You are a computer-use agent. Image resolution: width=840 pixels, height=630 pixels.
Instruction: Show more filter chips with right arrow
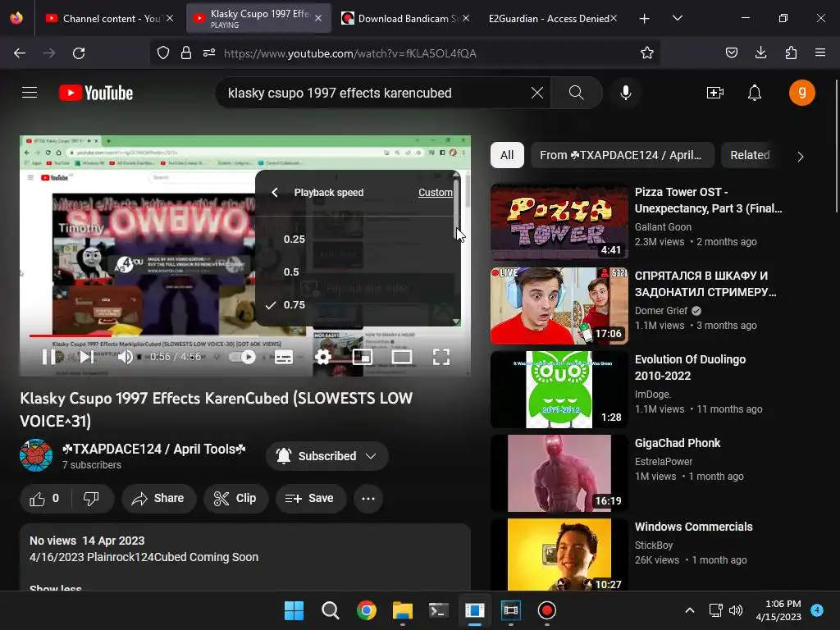tap(800, 157)
